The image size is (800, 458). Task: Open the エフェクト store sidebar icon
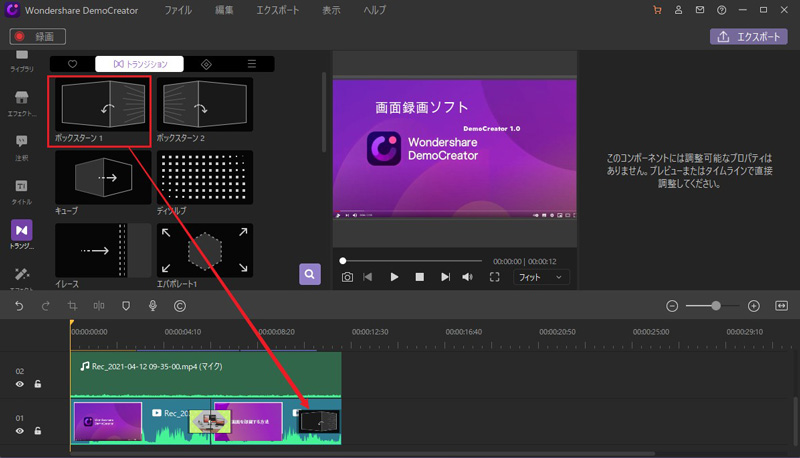22,104
